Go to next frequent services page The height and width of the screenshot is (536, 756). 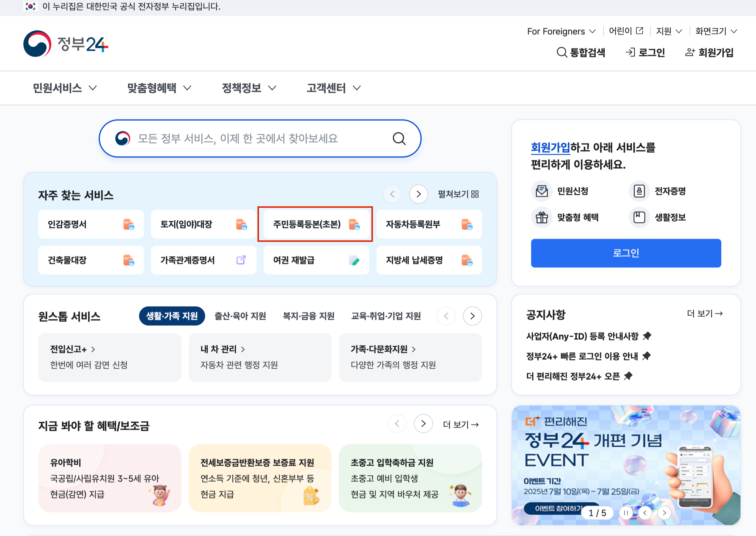click(x=418, y=194)
